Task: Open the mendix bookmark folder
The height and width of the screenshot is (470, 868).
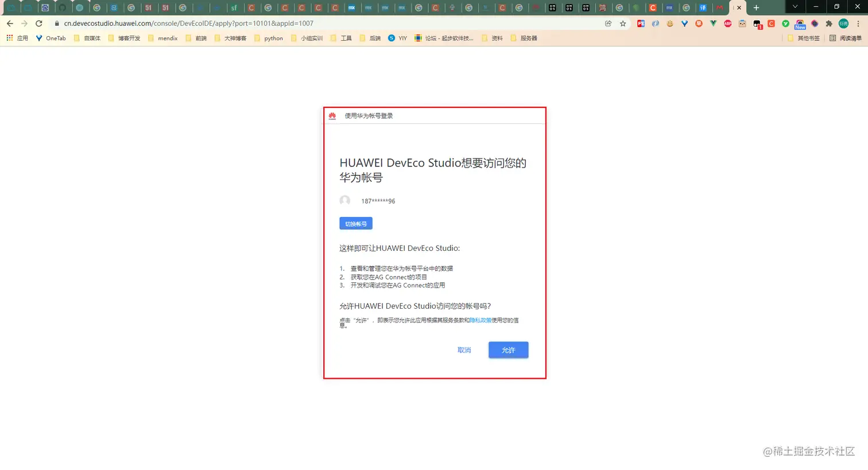Action: (162, 38)
